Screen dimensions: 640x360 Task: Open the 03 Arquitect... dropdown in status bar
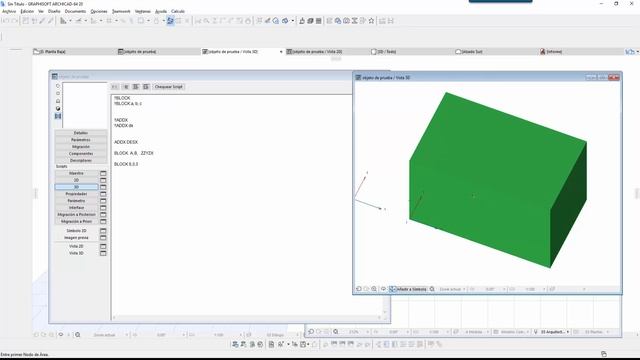click(x=554, y=332)
